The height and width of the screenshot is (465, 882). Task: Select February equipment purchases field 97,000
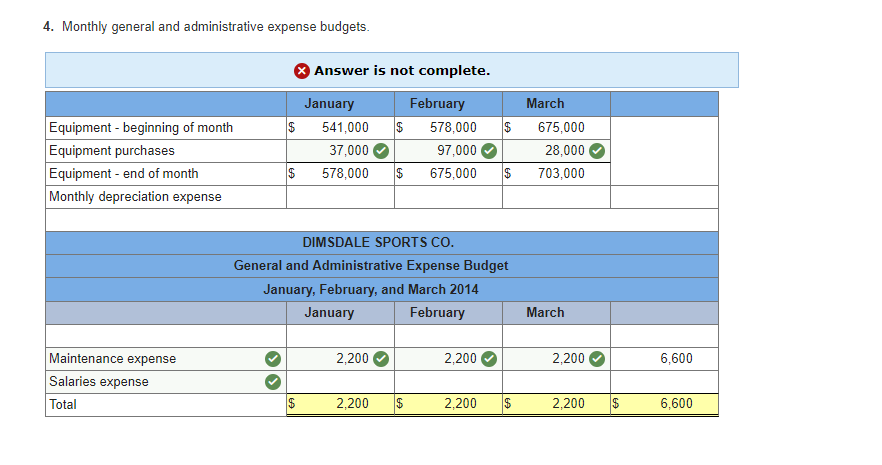pos(448,151)
